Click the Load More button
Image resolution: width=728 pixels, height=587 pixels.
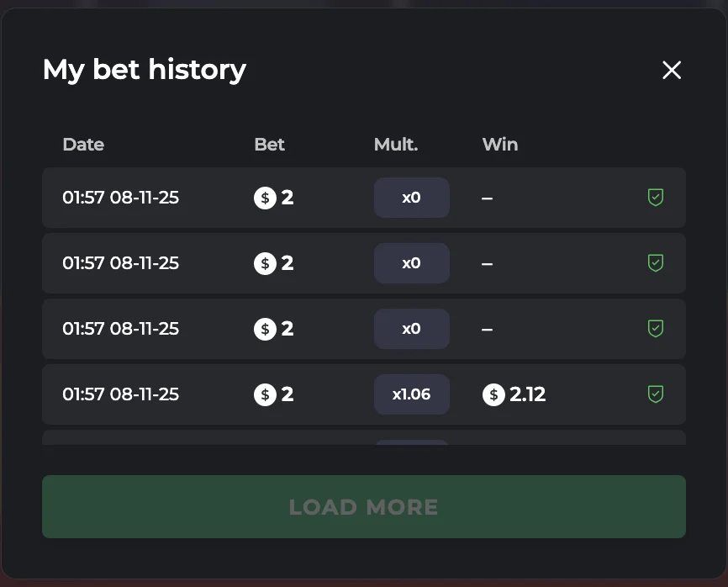click(x=363, y=506)
